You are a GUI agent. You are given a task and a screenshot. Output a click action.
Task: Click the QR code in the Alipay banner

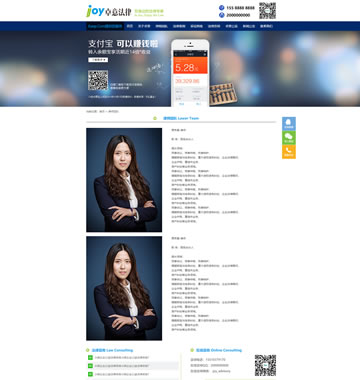pos(98,80)
